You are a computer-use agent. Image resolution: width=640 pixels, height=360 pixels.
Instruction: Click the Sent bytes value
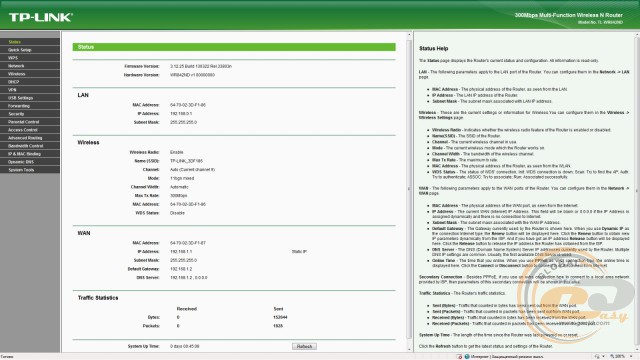click(x=280, y=317)
